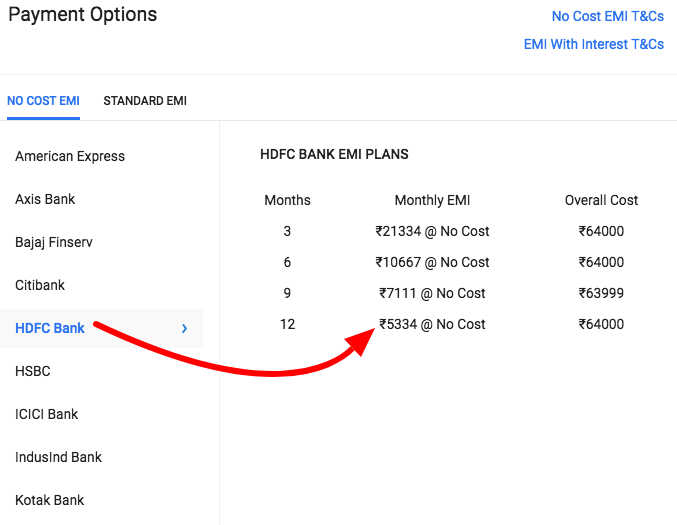Select Axis Bank from bank list
This screenshot has width=677, height=525.
tap(45, 199)
